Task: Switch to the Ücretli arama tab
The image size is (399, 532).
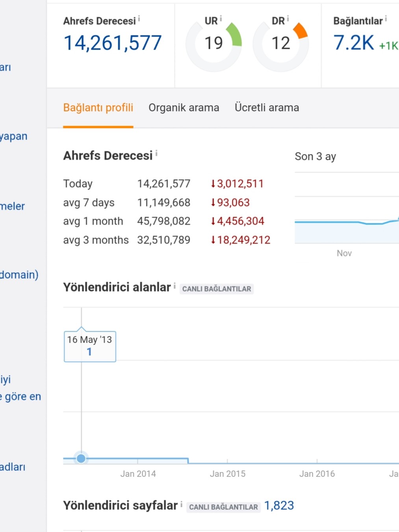Action: (x=267, y=108)
